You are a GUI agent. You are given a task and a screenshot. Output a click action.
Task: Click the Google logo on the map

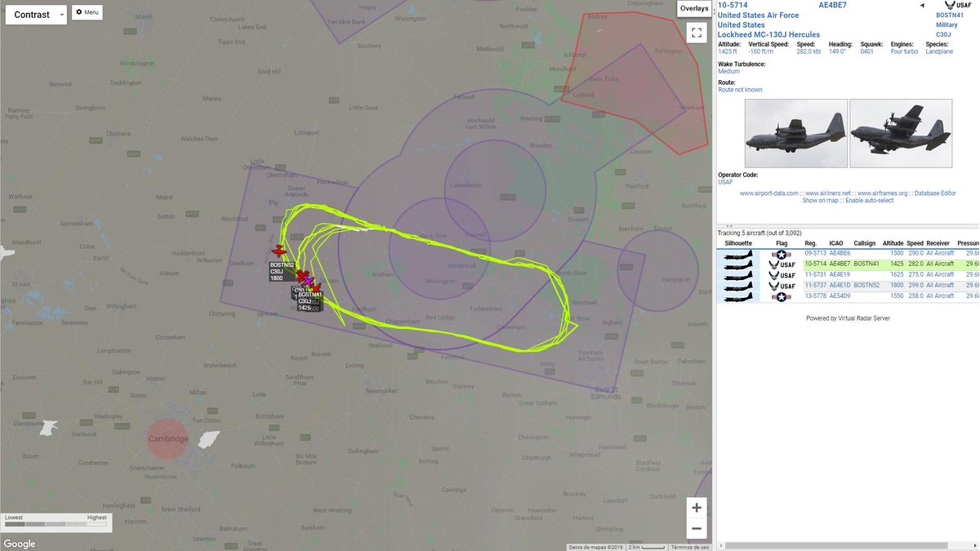coord(20,544)
